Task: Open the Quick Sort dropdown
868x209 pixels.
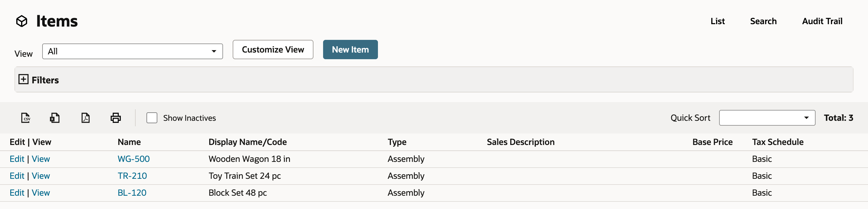Action: pyautogui.click(x=767, y=118)
